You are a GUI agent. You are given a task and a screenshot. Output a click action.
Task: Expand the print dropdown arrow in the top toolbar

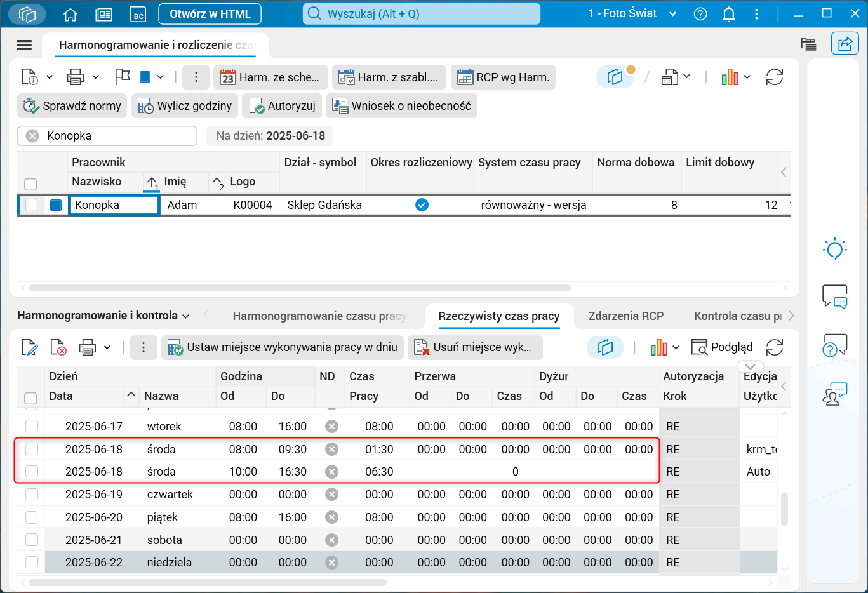(96, 77)
